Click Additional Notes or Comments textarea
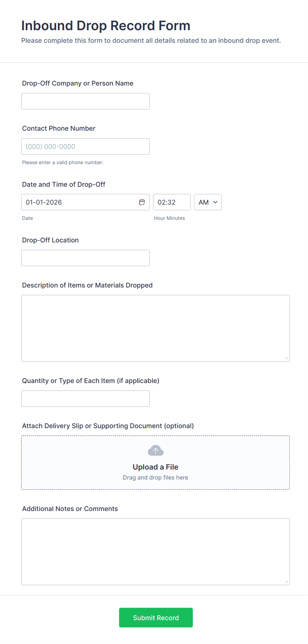This screenshot has width=308, height=644. pos(155,551)
